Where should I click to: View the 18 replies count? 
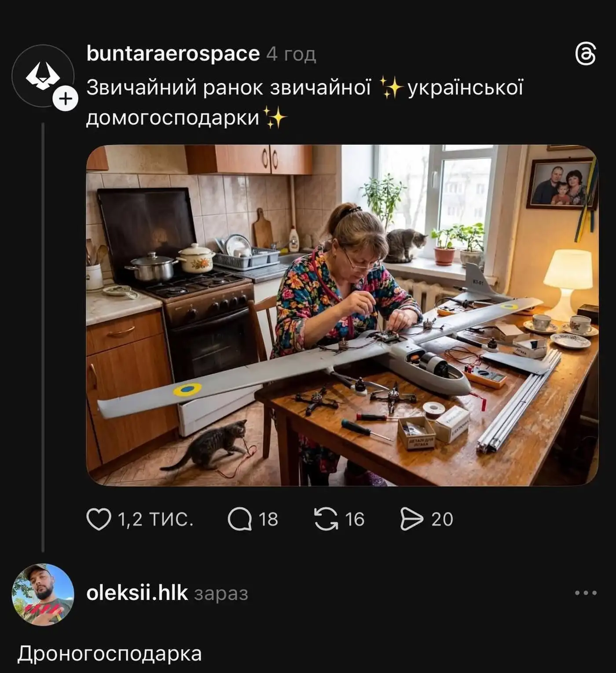tap(268, 519)
